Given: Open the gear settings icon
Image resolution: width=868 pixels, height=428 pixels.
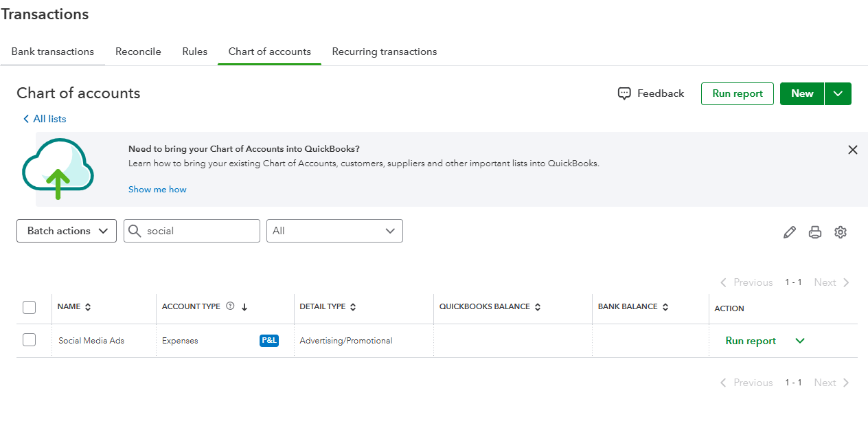Looking at the screenshot, I should (x=841, y=232).
